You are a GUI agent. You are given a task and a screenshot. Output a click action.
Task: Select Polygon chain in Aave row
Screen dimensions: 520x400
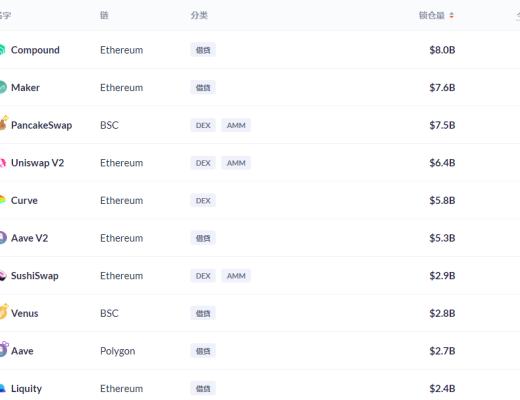[118, 351]
